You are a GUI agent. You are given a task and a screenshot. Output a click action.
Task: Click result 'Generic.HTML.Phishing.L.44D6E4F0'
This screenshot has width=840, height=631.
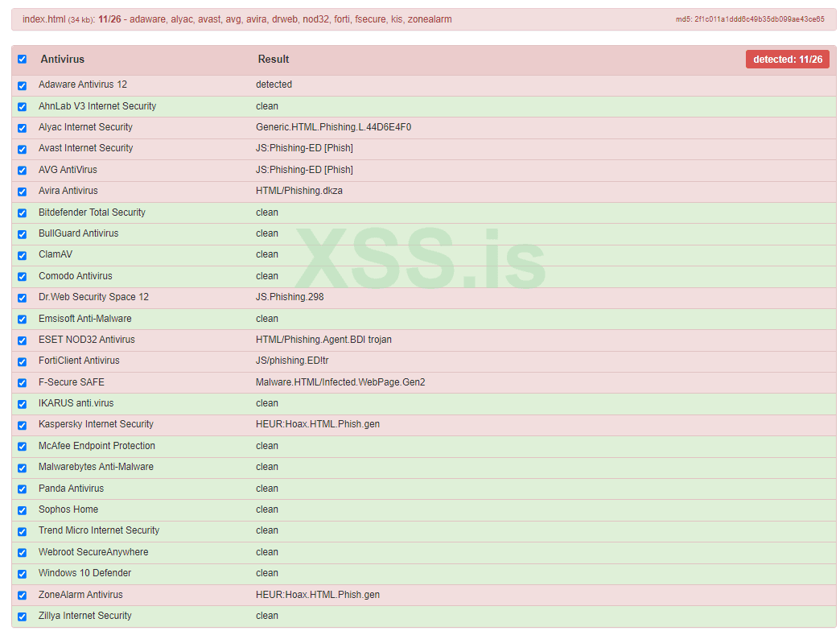click(x=333, y=127)
